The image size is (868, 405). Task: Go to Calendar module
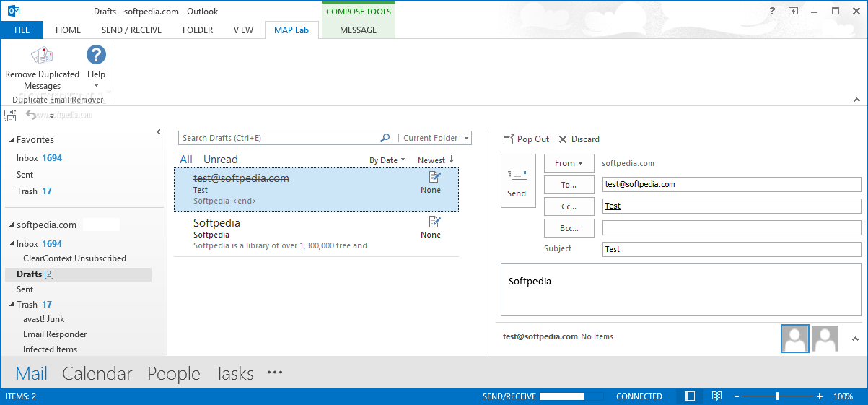pyautogui.click(x=97, y=373)
